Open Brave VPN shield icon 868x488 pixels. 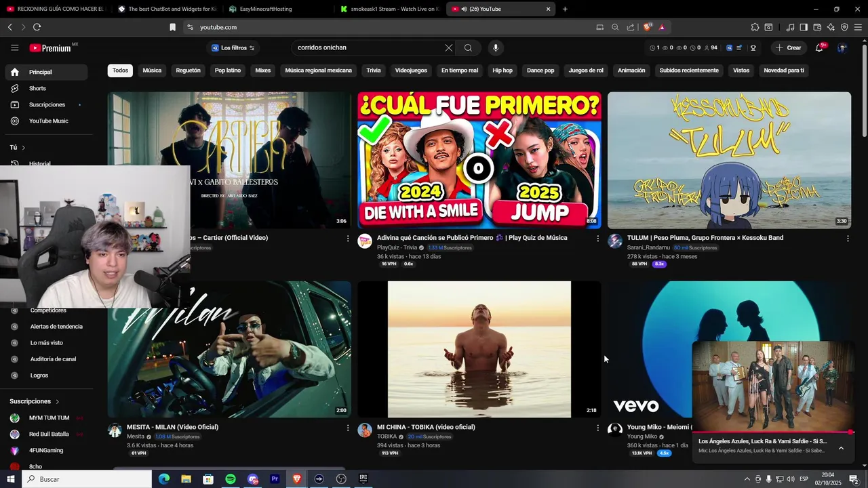[844, 27]
